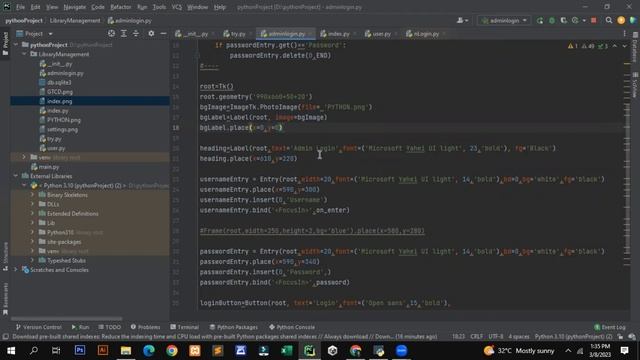Open the TODO tool window
This screenshot has height=360, width=640.
(110, 327)
